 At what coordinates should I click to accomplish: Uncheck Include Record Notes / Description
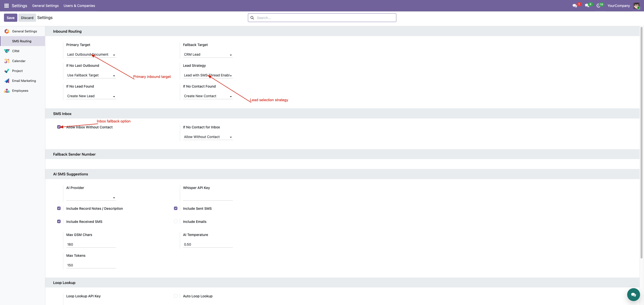coord(59,208)
